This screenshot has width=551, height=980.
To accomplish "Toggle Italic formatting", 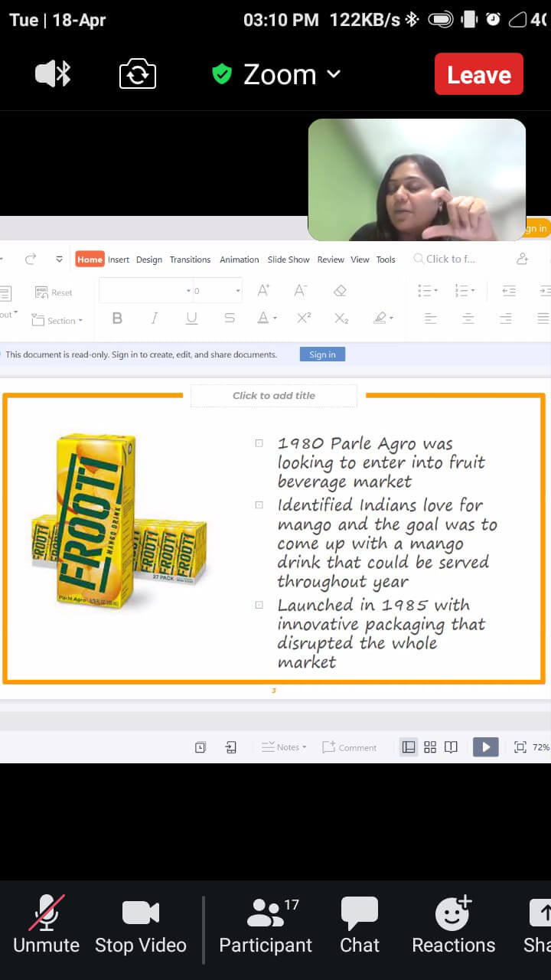I will 155,318.
